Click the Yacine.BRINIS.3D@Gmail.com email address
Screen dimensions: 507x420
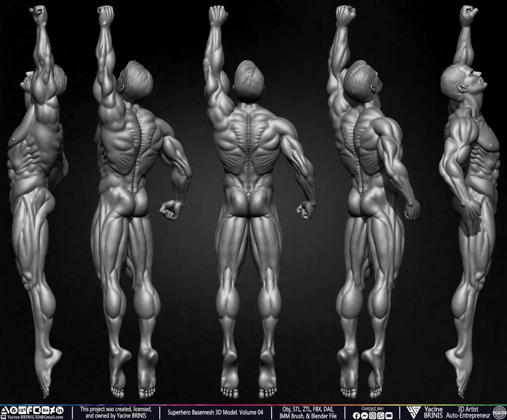tap(35, 417)
